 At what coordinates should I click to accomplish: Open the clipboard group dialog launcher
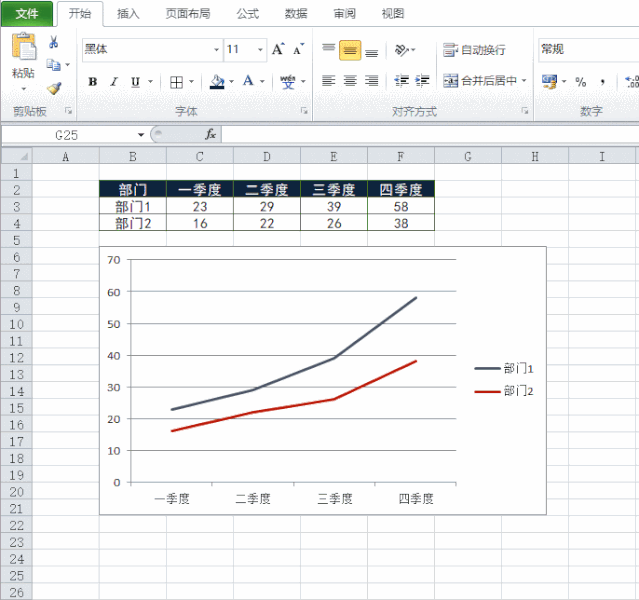coord(68,111)
